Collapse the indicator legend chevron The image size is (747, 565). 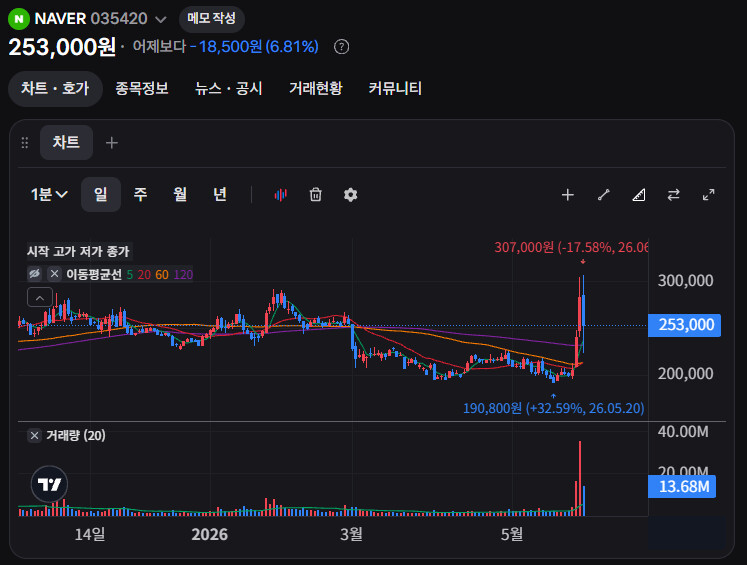point(40,298)
